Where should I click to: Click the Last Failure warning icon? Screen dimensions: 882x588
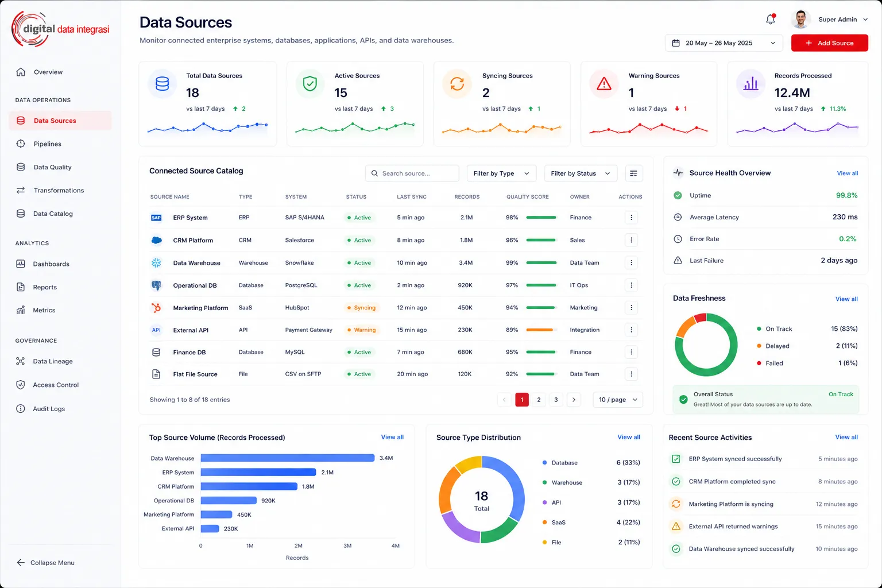point(678,261)
